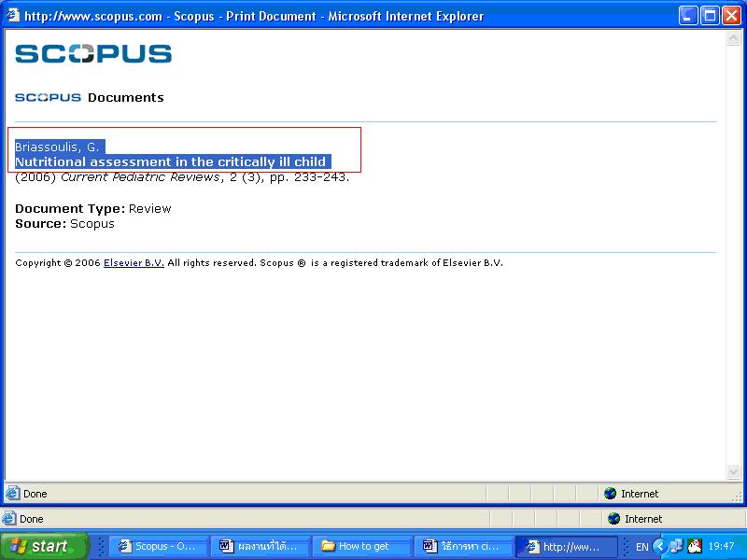This screenshot has width=747, height=560.
Task: Click the Internet Explorer title bar page icon
Action: 13,16
